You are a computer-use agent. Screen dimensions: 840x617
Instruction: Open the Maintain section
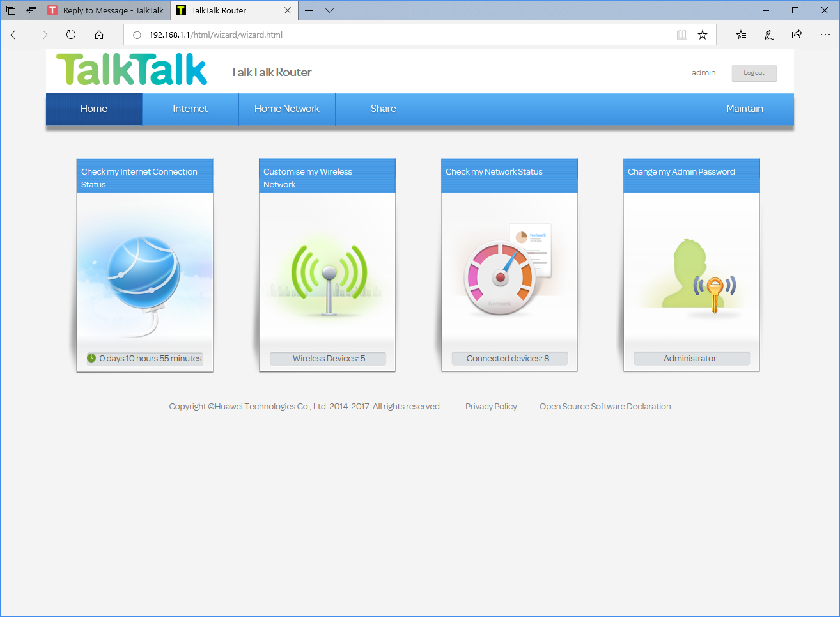click(745, 109)
